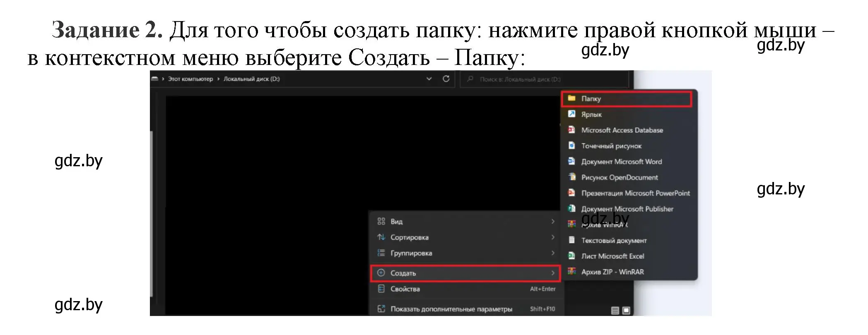Screen dimensions: 868x335
Task: Click the sort arrows icon beside Сортировка
Action: coord(381,237)
